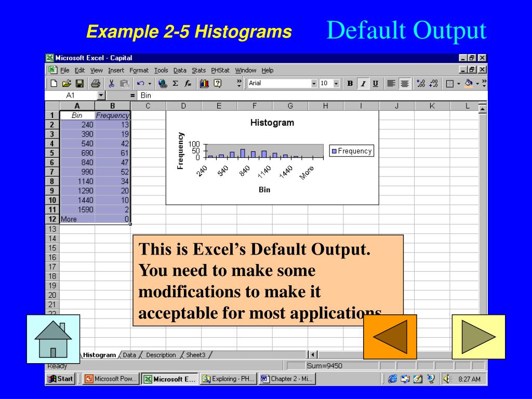Click the orange previous slide arrow
The image size is (532, 399).
click(x=390, y=337)
